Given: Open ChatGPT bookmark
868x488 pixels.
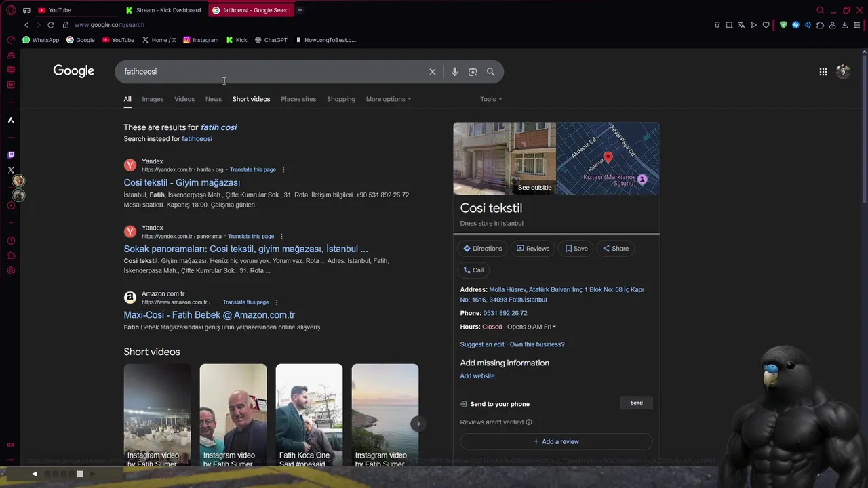Looking at the screenshot, I should (271, 40).
